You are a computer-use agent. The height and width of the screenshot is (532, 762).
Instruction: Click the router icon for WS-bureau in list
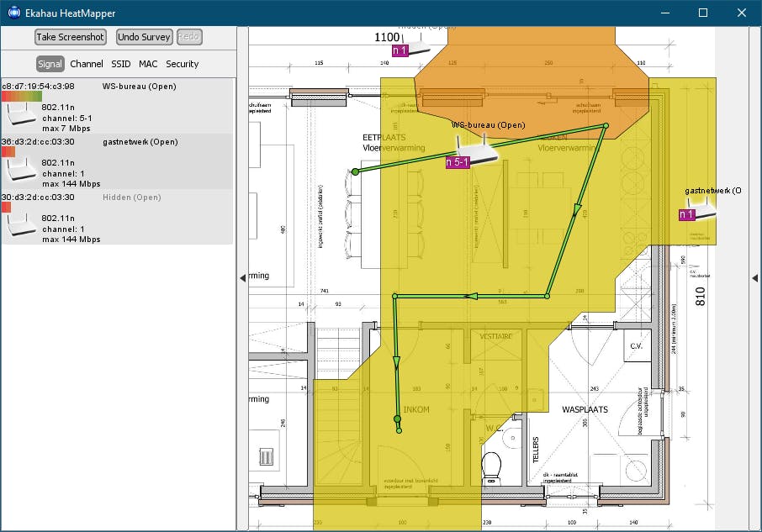click(21, 114)
